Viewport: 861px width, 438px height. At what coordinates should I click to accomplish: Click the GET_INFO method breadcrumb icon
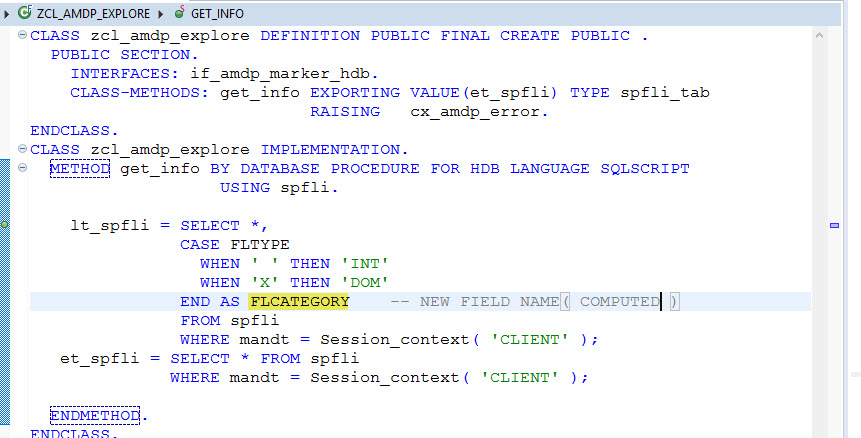point(180,12)
